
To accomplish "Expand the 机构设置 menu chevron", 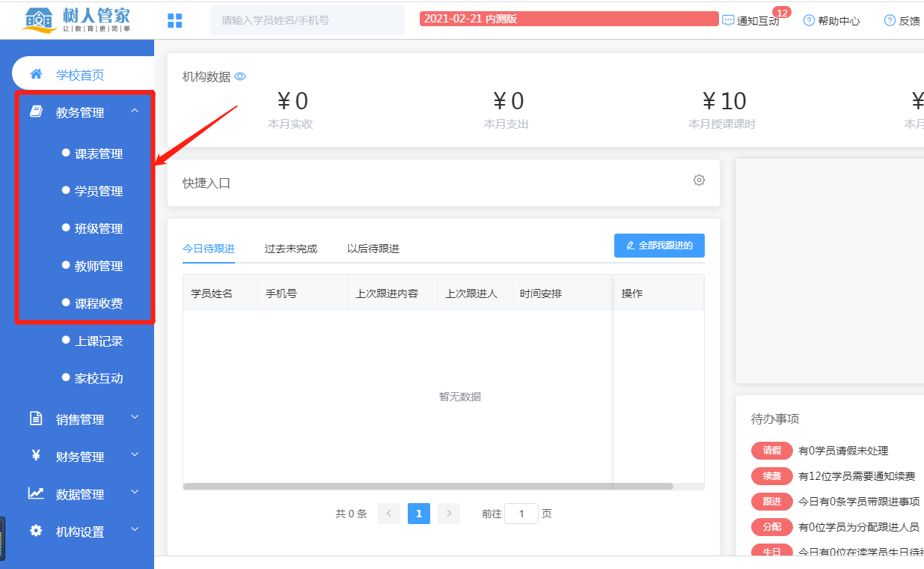I will pyautogui.click(x=135, y=529).
